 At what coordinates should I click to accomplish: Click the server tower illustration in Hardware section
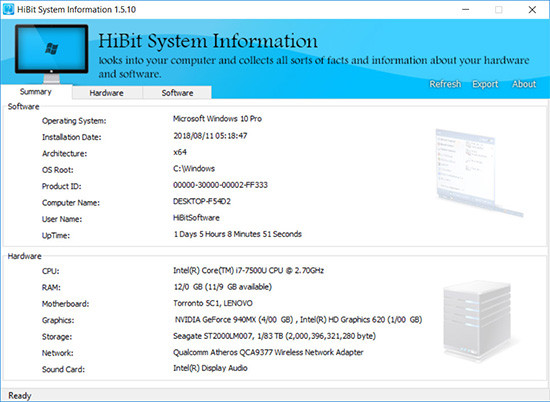(x=477, y=320)
